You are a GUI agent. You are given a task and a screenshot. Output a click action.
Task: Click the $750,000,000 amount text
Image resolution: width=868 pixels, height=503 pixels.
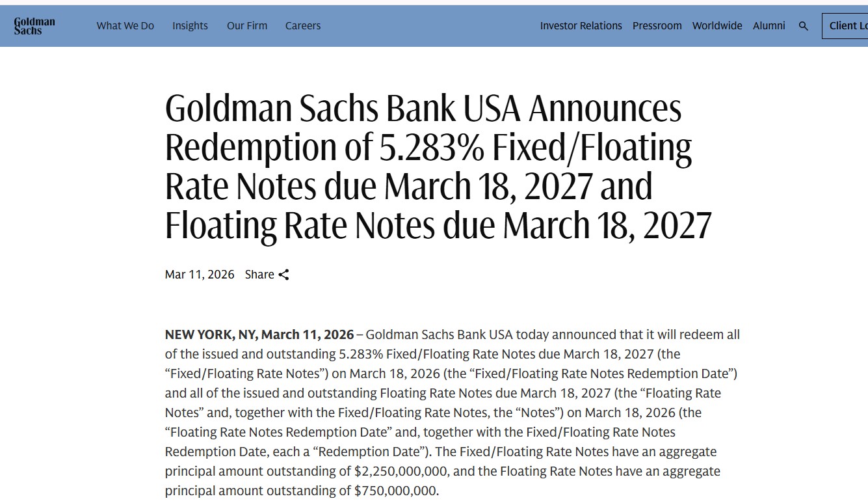[x=396, y=491]
